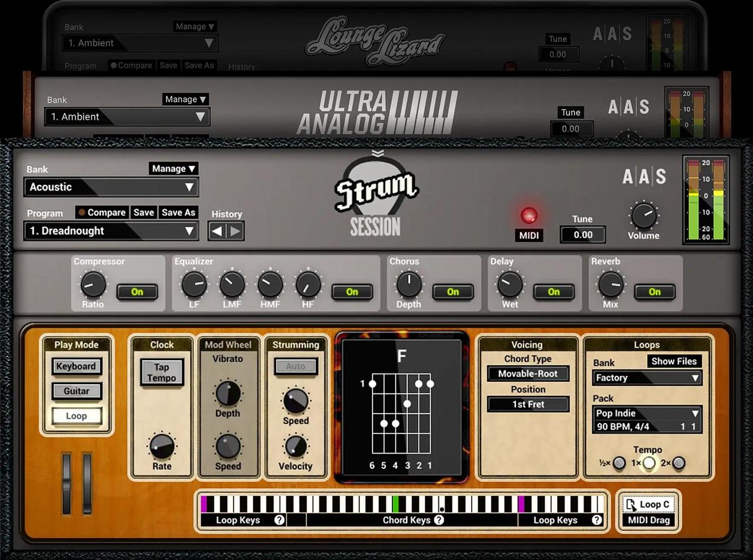Disable the Compressor On switch
This screenshot has height=560, width=753.
coord(136,292)
